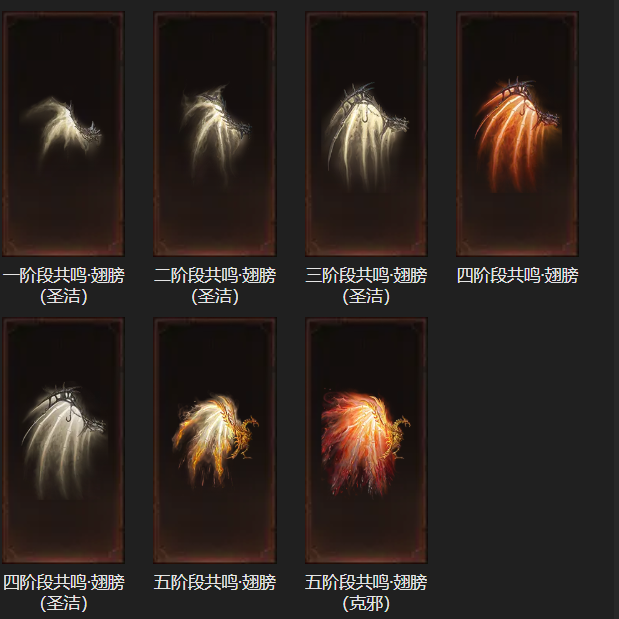Image resolution: width=619 pixels, height=619 pixels.
Task: Select the 一阶段共鸣·翅膀 (圣洁) wing image
Action: 63,134
